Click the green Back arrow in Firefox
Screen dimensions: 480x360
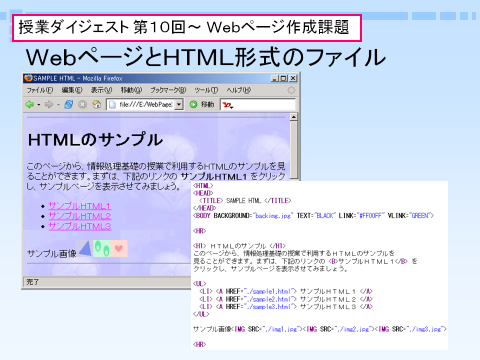point(29,104)
